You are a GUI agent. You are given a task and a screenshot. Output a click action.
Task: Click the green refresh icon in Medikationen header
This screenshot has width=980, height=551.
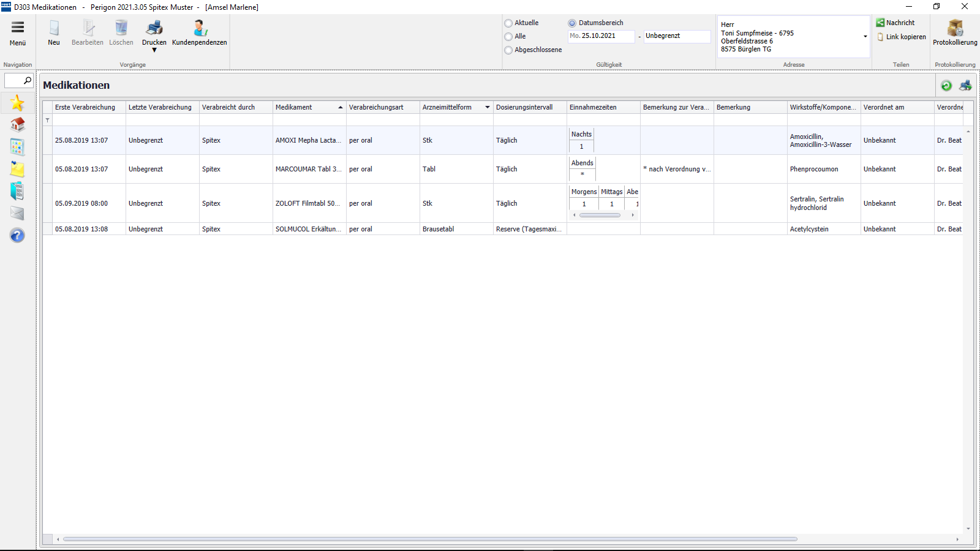pos(946,86)
